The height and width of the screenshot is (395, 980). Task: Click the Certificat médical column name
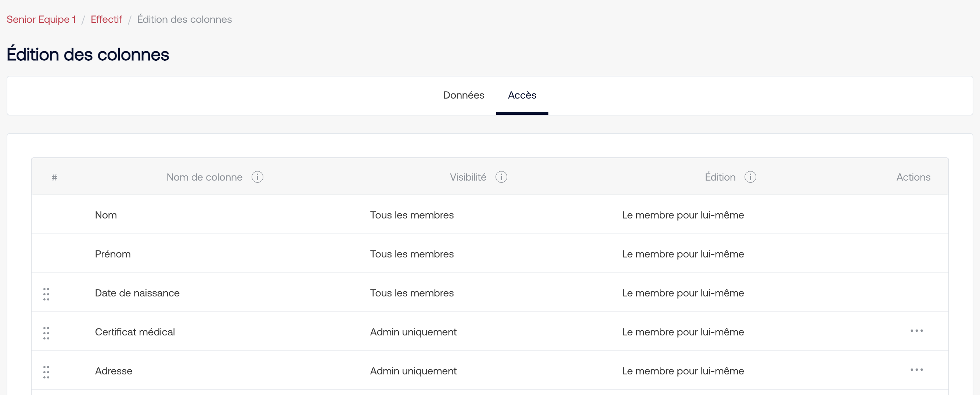pyautogui.click(x=135, y=332)
